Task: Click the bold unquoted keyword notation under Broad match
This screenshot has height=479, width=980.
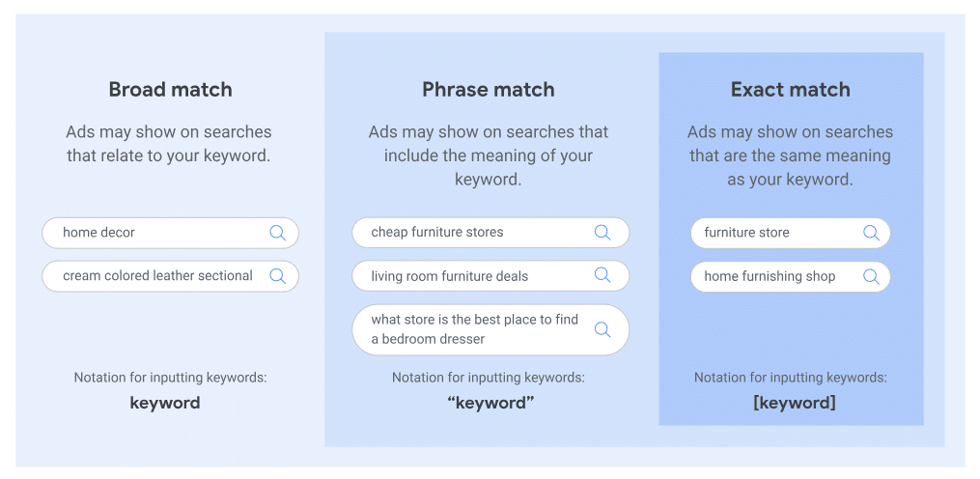Action: coord(165,403)
